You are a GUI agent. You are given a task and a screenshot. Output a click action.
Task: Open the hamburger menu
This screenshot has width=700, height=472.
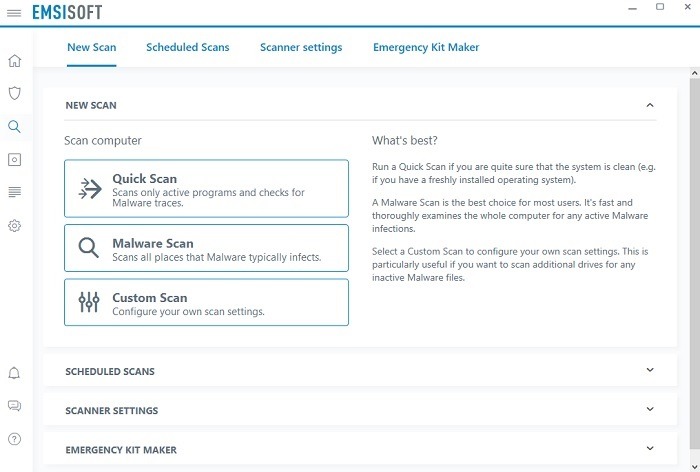14,13
